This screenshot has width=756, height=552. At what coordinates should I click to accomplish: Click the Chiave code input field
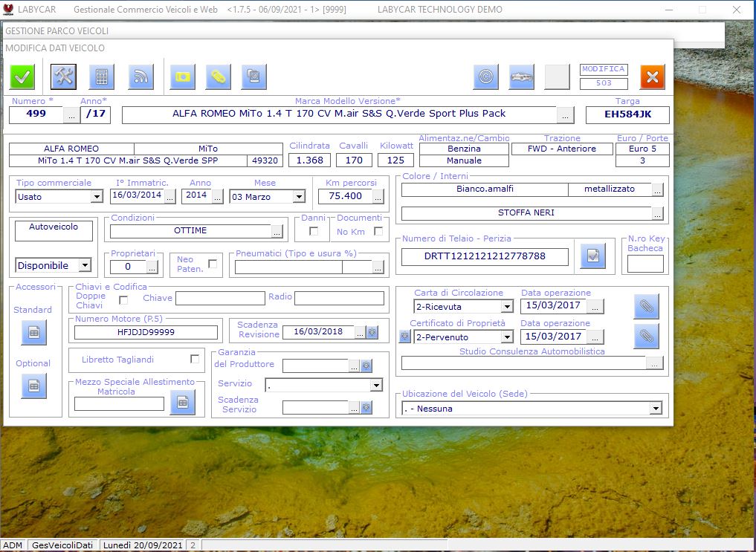(220, 298)
